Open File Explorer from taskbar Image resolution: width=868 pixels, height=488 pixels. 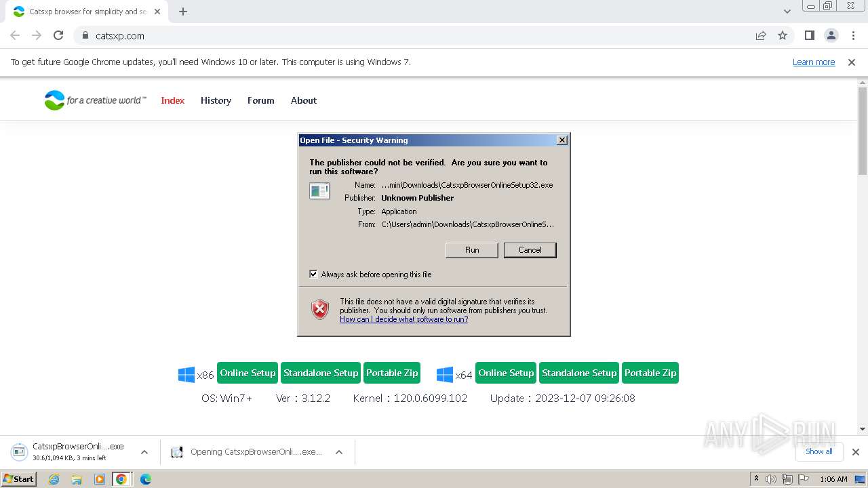(77, 479)
